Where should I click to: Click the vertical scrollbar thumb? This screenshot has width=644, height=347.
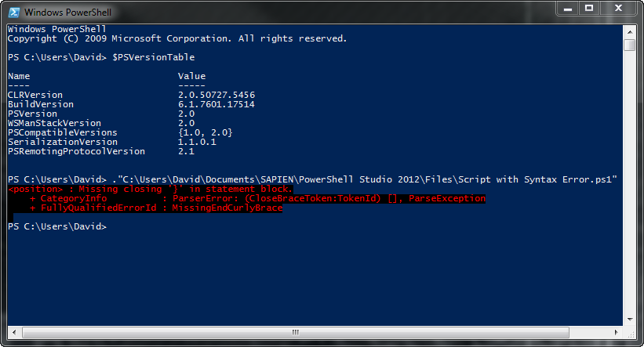click(630, 45)
